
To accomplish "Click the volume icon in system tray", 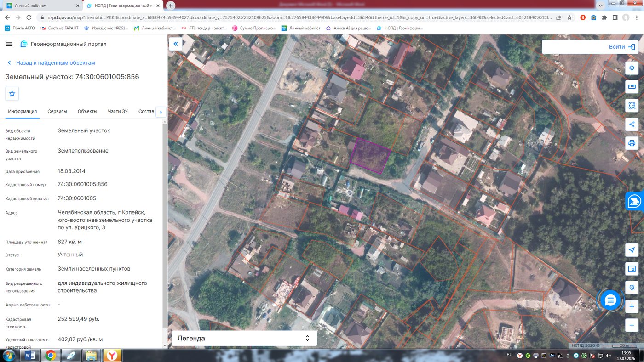I will 608,356.
